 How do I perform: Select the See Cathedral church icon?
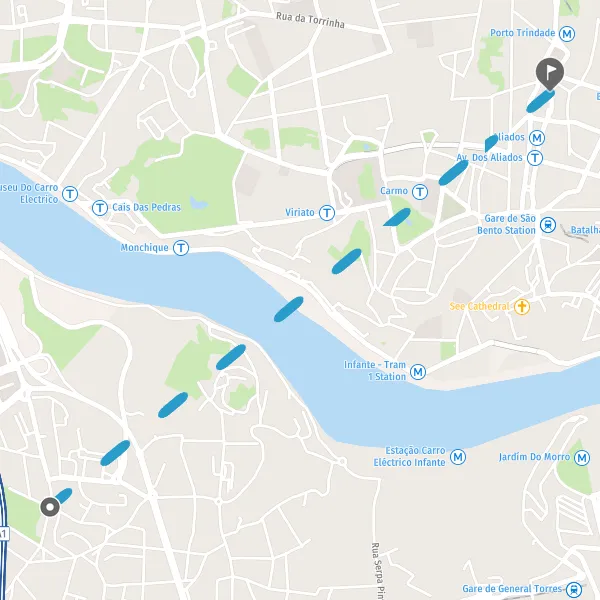(x=522, y=307)
